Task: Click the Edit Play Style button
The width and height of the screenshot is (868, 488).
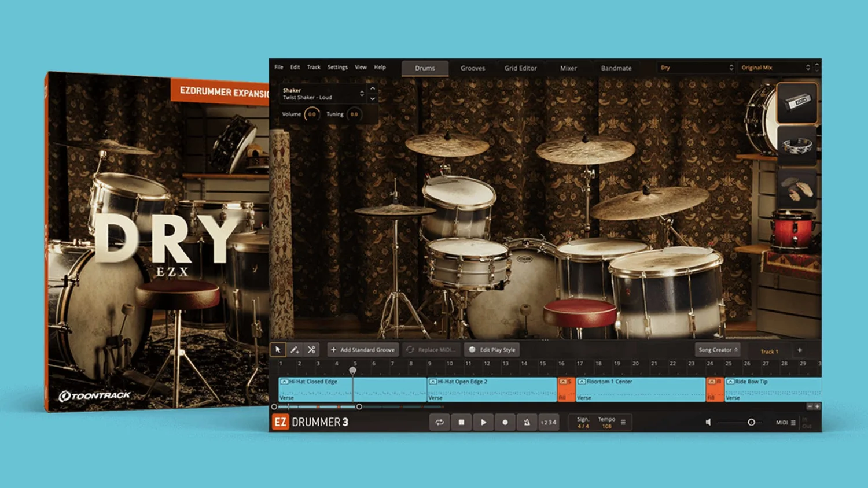Action: click(492, 350)
